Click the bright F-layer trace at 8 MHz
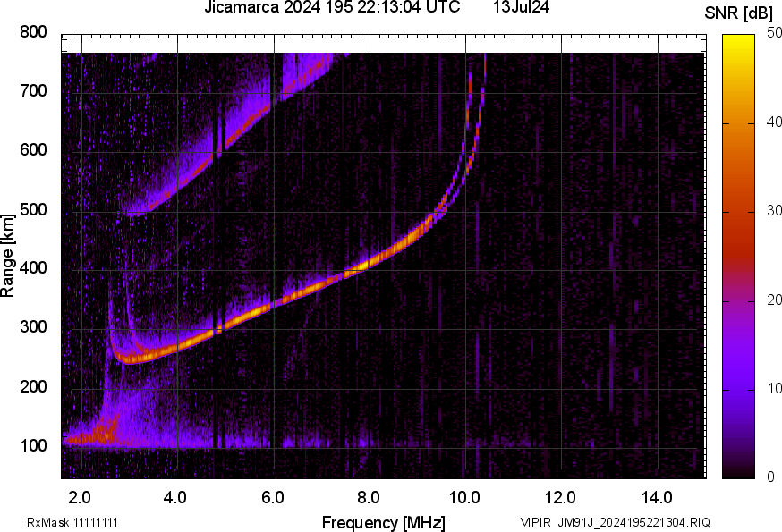The height and width of the screenshot is (532, 782). [368, 263]
